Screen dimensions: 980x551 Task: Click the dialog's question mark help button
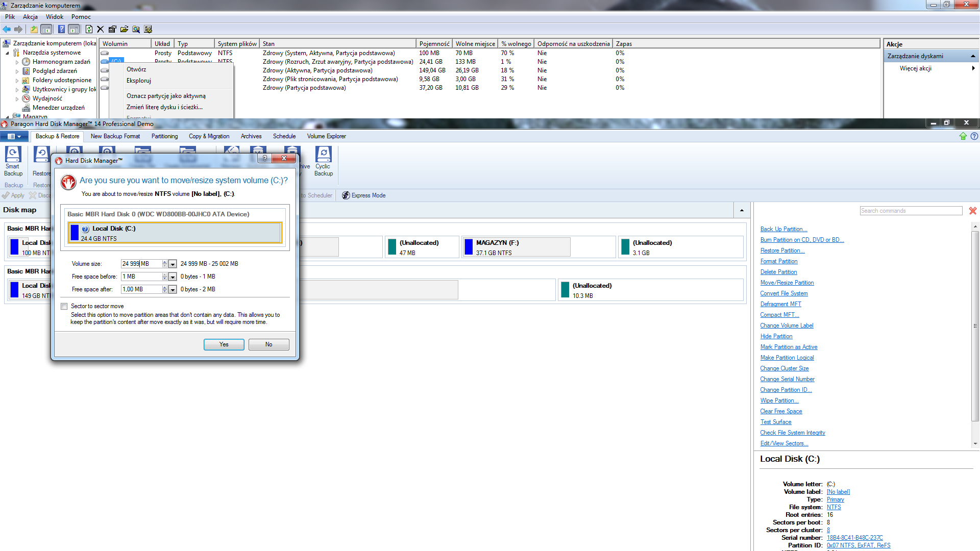[x=264, y=158]
